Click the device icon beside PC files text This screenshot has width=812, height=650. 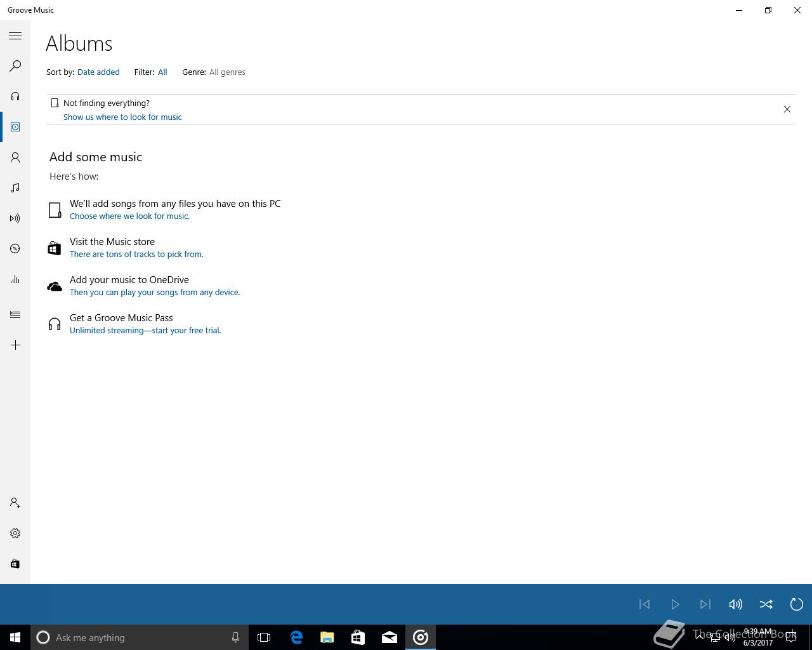[x=55, y=210]
